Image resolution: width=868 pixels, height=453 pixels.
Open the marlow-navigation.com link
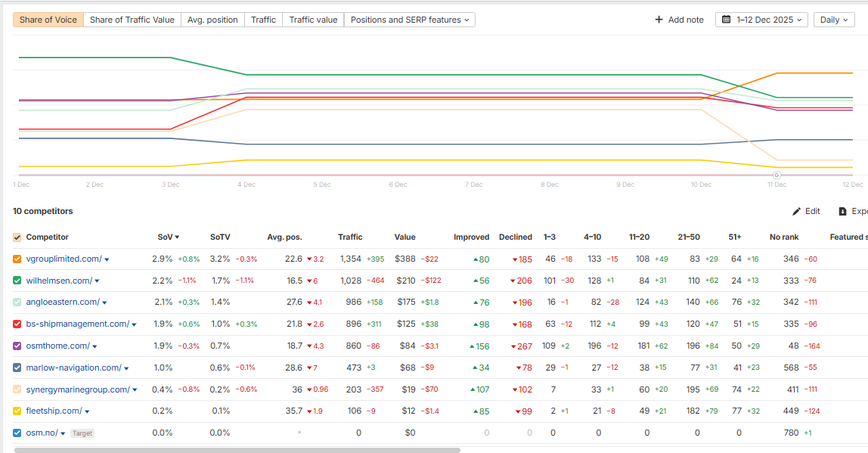coord(73,368)
